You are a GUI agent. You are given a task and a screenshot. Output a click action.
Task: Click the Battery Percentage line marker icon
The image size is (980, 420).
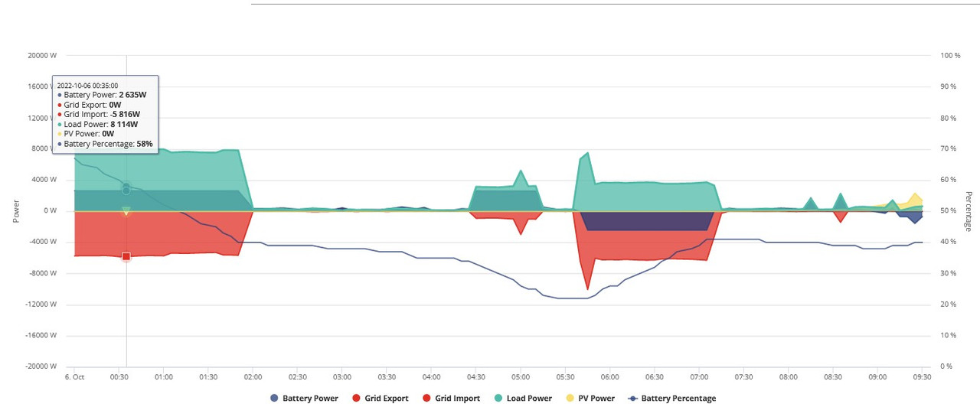pos(632,399)
